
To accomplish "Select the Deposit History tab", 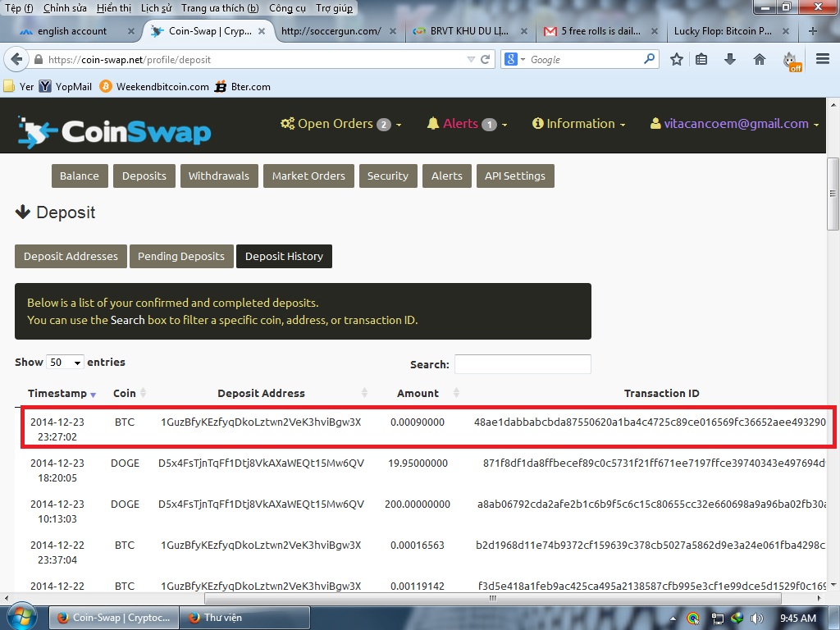I will (x=284, y=256).
